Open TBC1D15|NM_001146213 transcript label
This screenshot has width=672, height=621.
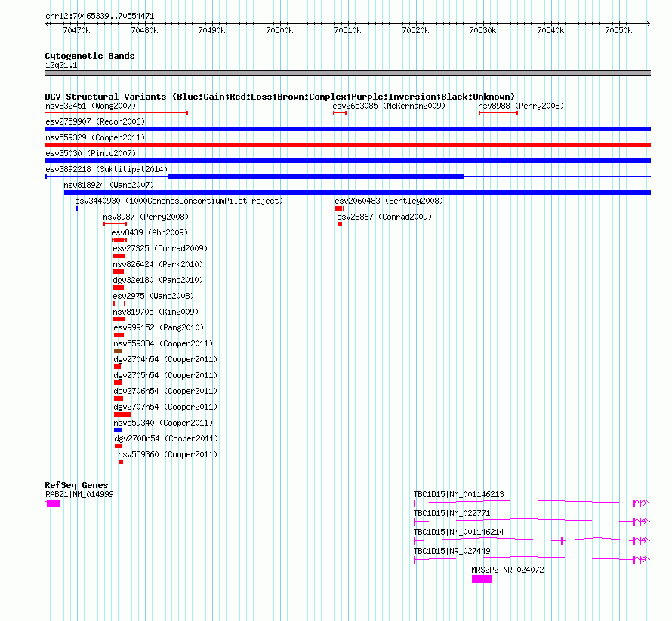tap(458, 494)
